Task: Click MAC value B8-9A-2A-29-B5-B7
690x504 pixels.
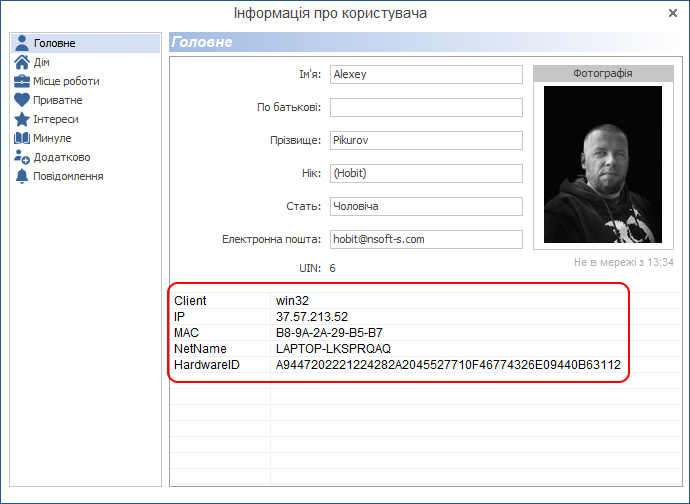Action: 330,333
